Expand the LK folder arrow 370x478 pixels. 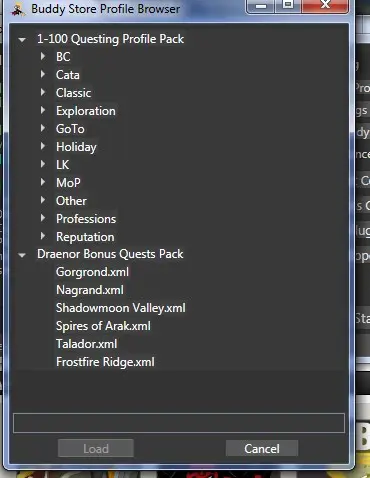[x=43, y=164]
